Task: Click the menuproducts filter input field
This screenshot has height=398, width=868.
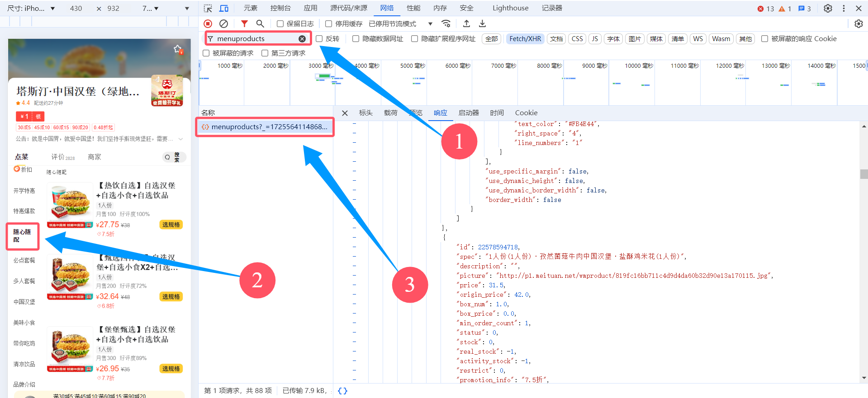Action: 256,39
